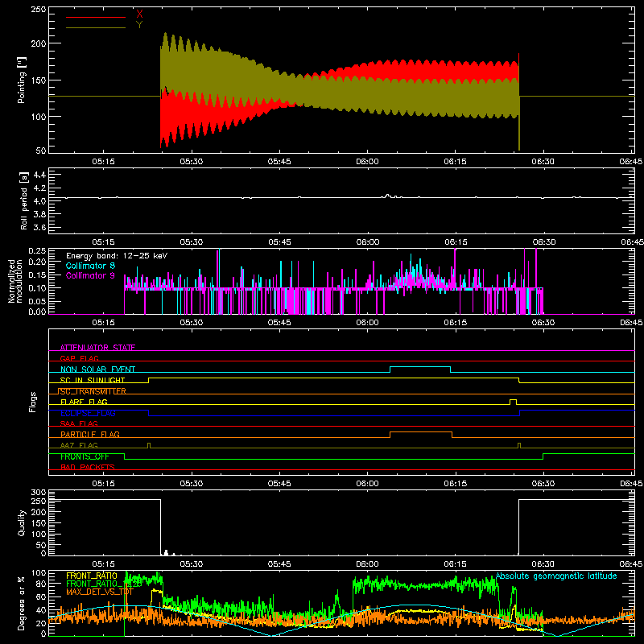644x644 pixels.
Task: Click the 06:45 label under Quality panel
Action: [631, 564]
